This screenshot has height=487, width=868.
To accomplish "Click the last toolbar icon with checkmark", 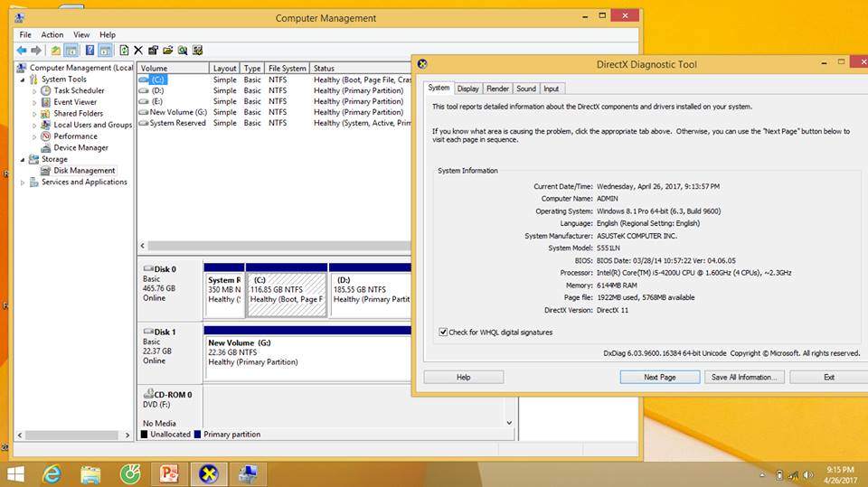I will click(198, 51).
